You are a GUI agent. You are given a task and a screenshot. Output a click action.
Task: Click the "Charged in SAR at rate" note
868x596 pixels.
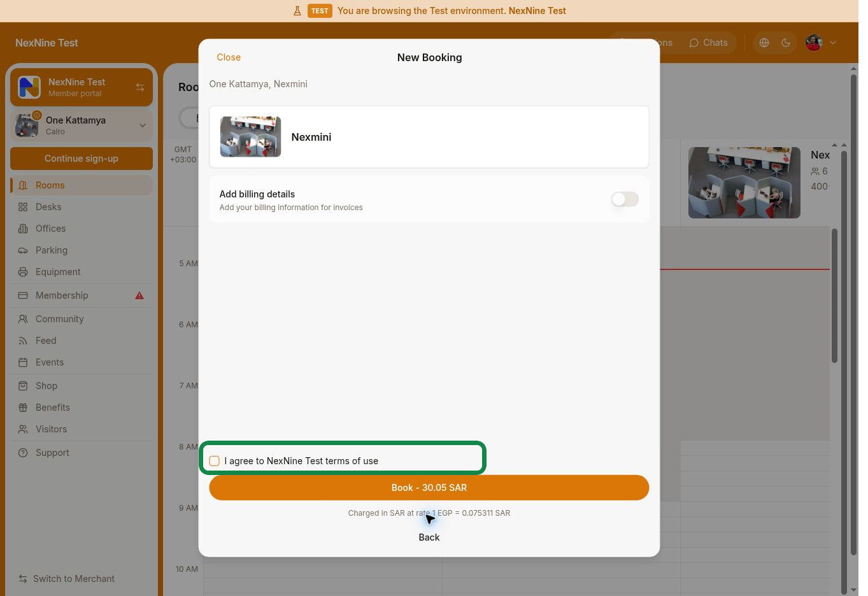point(429,513)
